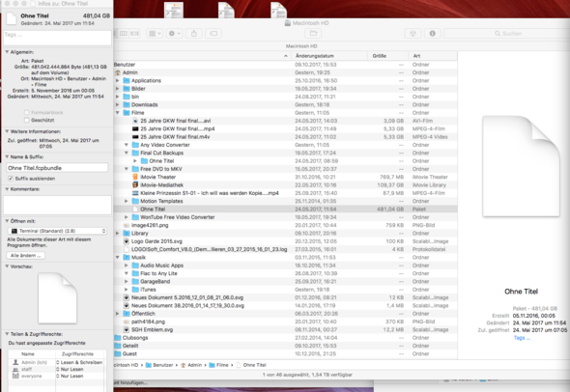
Task: Collapse the Filme folder
Action: click(x=118, y=113)
